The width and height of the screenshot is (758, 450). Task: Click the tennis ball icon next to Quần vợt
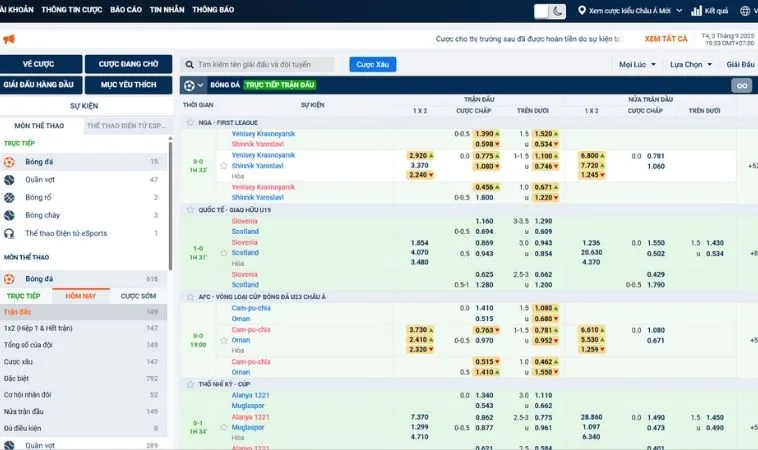[9, 180]
